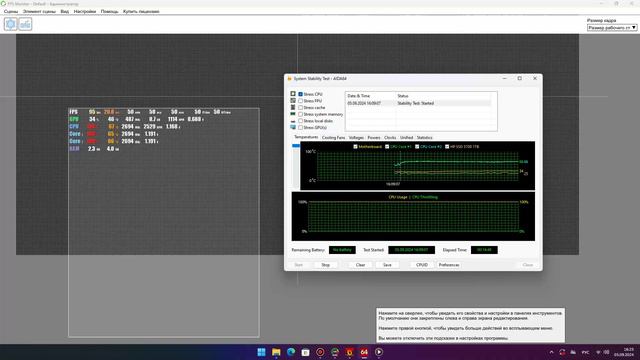
Task: Show hidden system tray icons chevron
Action: (551, 352)
